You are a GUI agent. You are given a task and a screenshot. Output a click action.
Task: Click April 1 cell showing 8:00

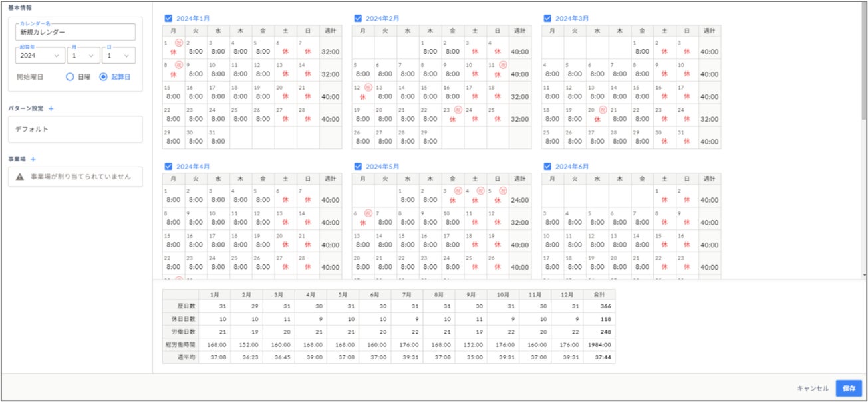tap(174, 196)
